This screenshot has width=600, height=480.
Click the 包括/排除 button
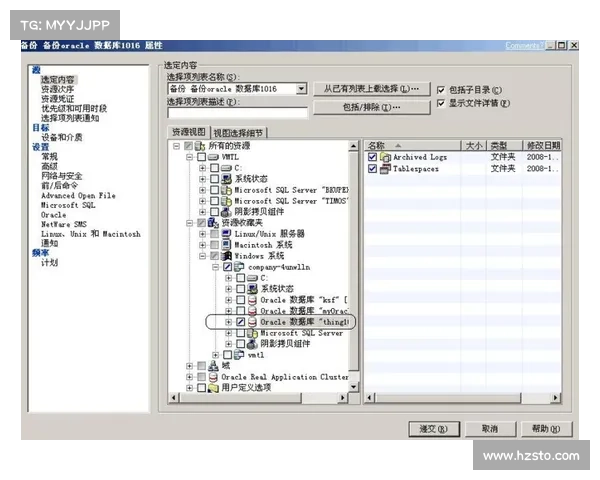372,107
